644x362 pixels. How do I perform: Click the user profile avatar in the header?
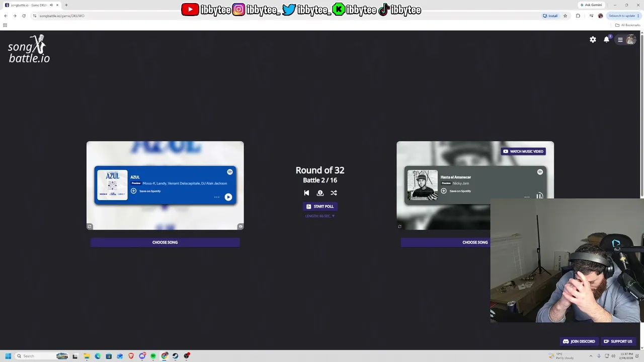[631, 40]
